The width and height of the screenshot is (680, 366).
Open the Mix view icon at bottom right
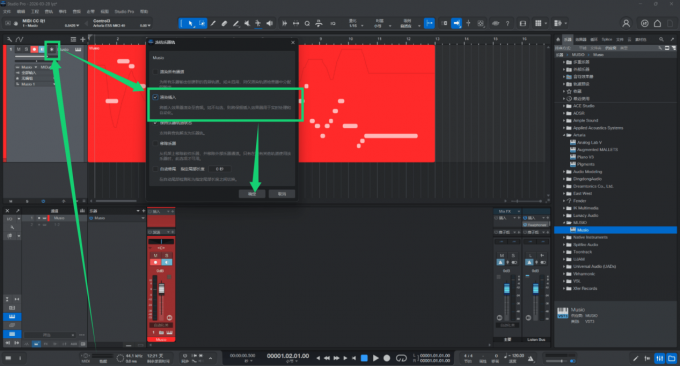pos(660,358)
